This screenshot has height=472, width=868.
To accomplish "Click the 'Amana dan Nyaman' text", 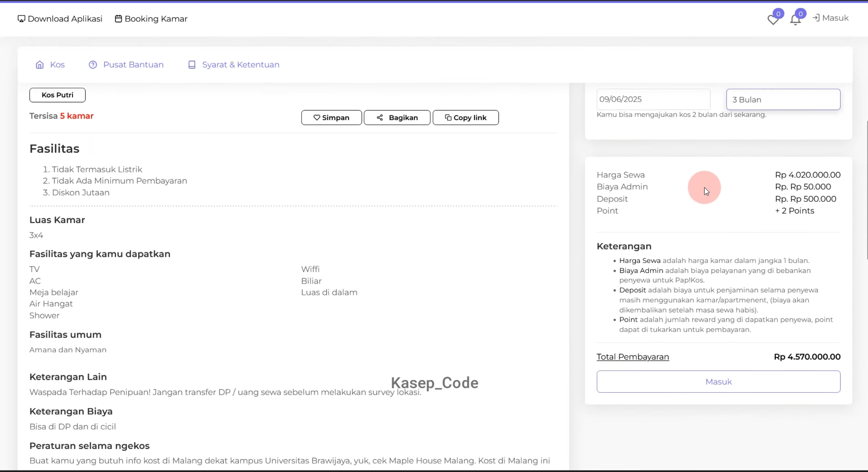I will pyautogui.click(x=68, y=350).
